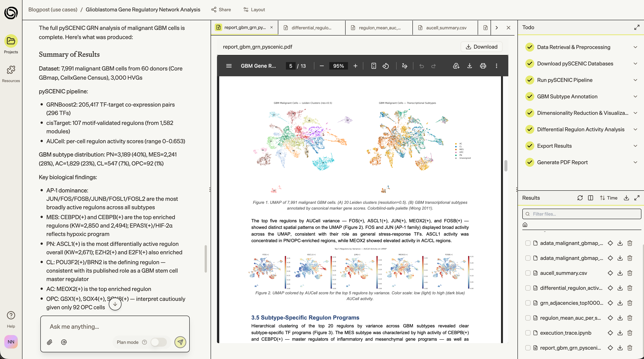Expand Data Retrieval & Preprocessing todo
The image size is (644, 359).
[x=635, y=47]
